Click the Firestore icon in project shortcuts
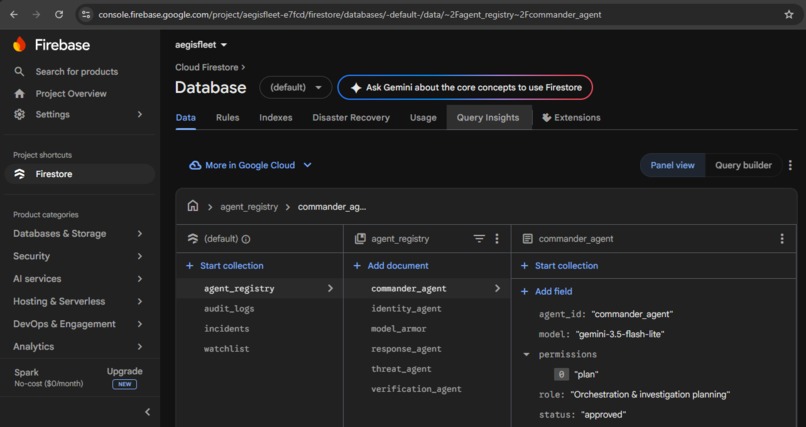 coord(20,174)
